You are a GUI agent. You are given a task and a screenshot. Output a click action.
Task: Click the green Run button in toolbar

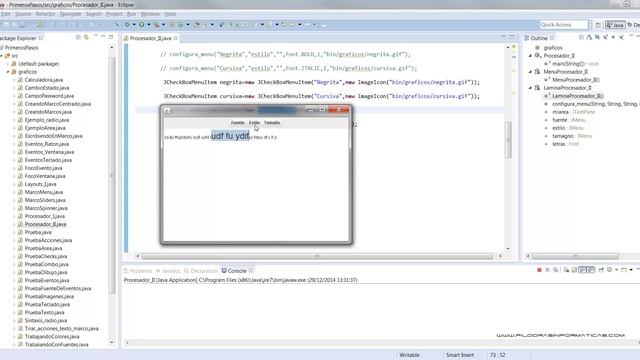tap(142, 24)
